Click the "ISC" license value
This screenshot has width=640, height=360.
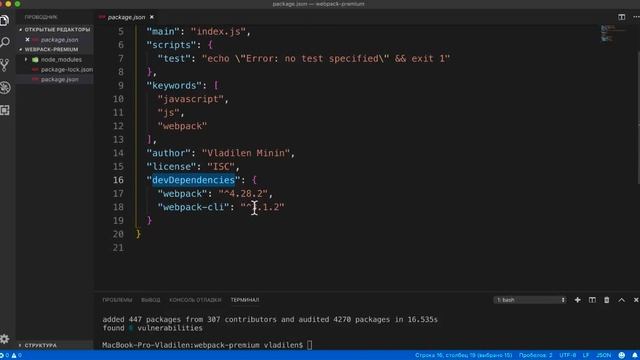click(x=221, y=167)
